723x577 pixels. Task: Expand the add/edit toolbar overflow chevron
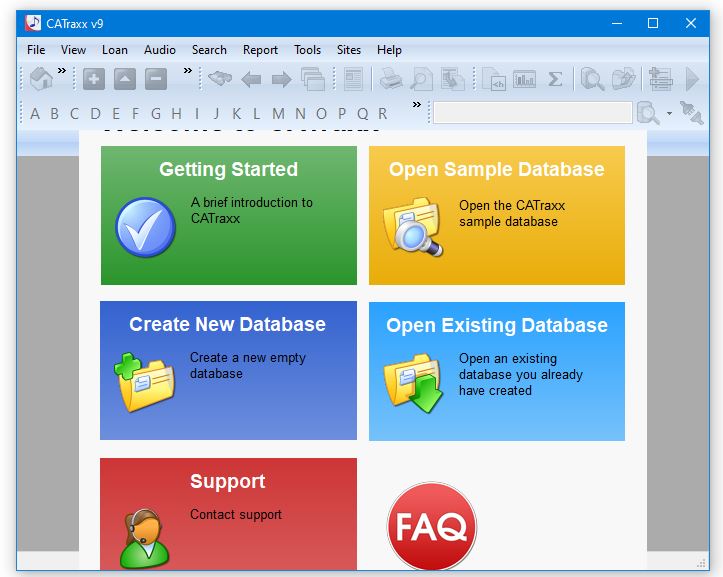(188, 71)
